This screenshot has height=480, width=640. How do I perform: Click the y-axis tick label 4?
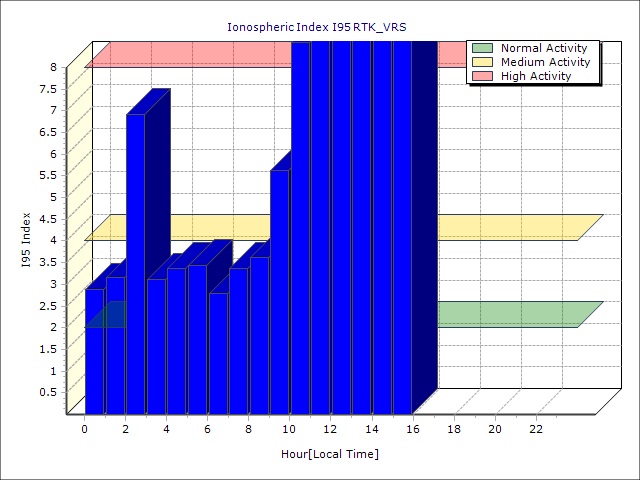pos(54,240)
